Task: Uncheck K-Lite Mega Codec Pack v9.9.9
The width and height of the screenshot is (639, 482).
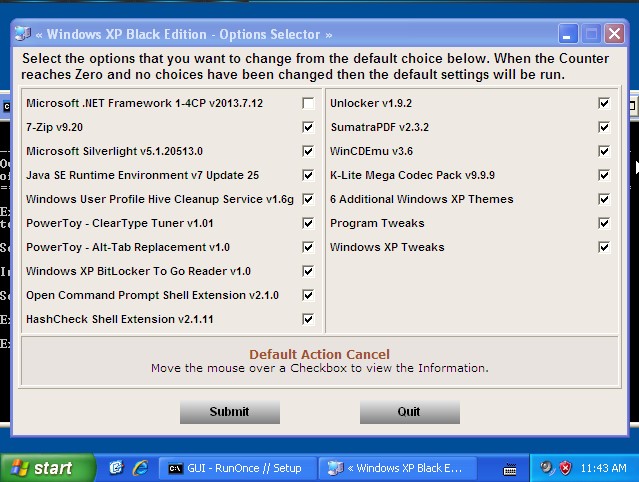Action: click(x=604, y=175)
